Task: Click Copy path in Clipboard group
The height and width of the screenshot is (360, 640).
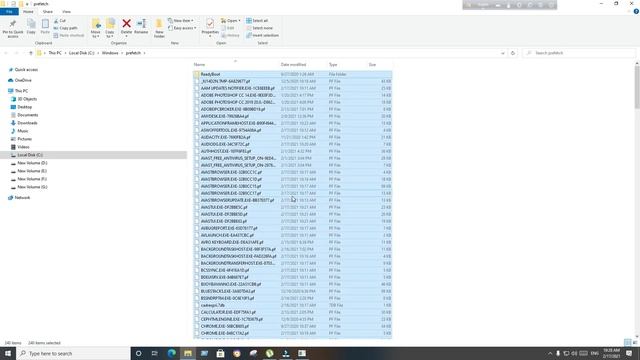Action: (x=65, y=28)
